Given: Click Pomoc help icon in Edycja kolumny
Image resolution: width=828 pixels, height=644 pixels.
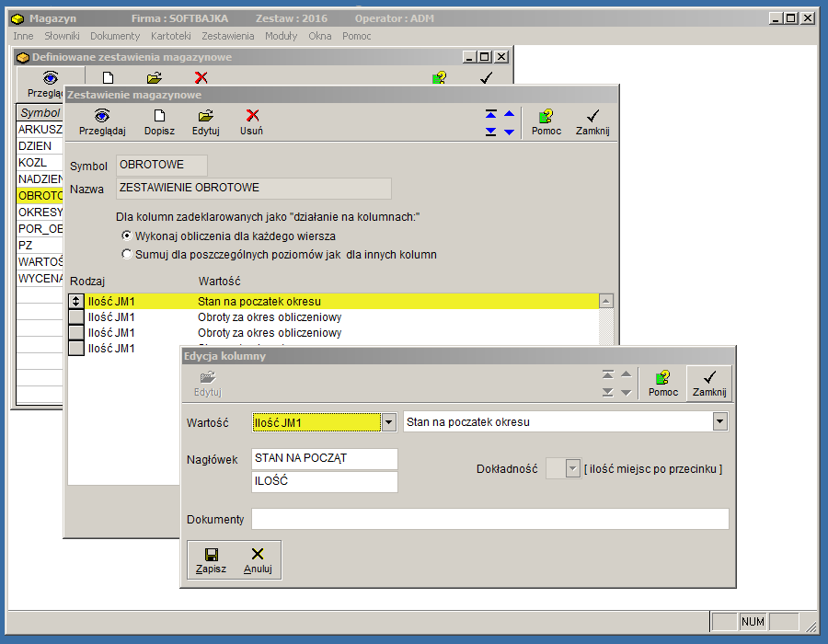Looking at the screenshot, I should (662, 377).
